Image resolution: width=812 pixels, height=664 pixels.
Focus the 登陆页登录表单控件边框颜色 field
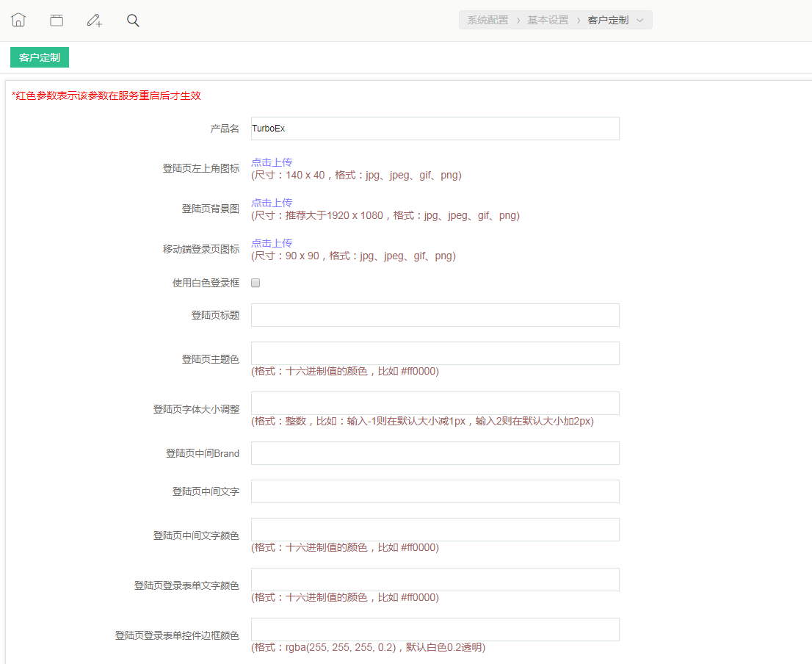coord(435,629)
